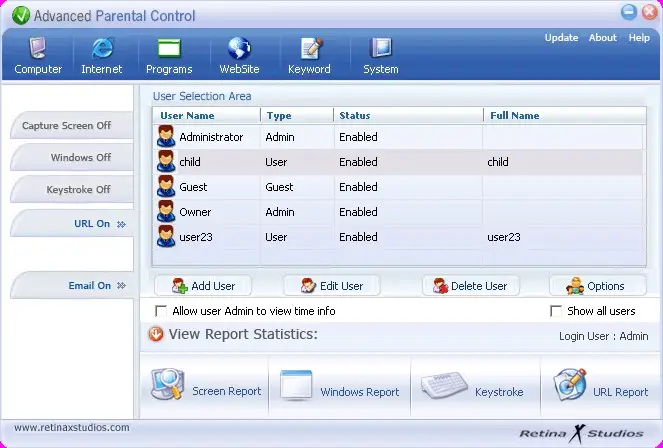Select the Owner user name
Viewport: 663px width, 448px height.
[x=195, y=212]
